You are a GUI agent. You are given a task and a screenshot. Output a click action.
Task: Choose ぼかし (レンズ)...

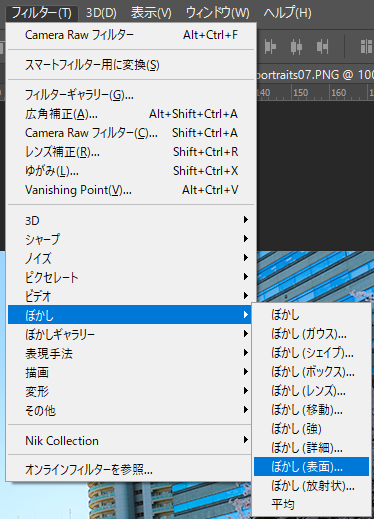coord(311,390)
